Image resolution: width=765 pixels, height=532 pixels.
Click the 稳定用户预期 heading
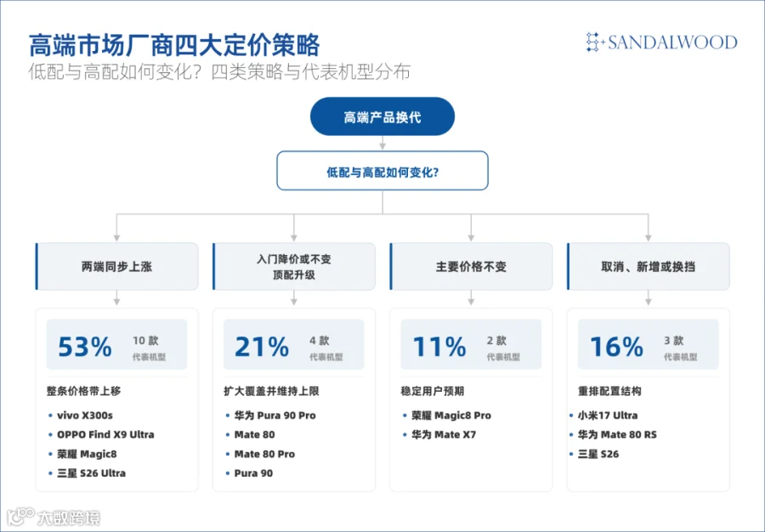433,391
